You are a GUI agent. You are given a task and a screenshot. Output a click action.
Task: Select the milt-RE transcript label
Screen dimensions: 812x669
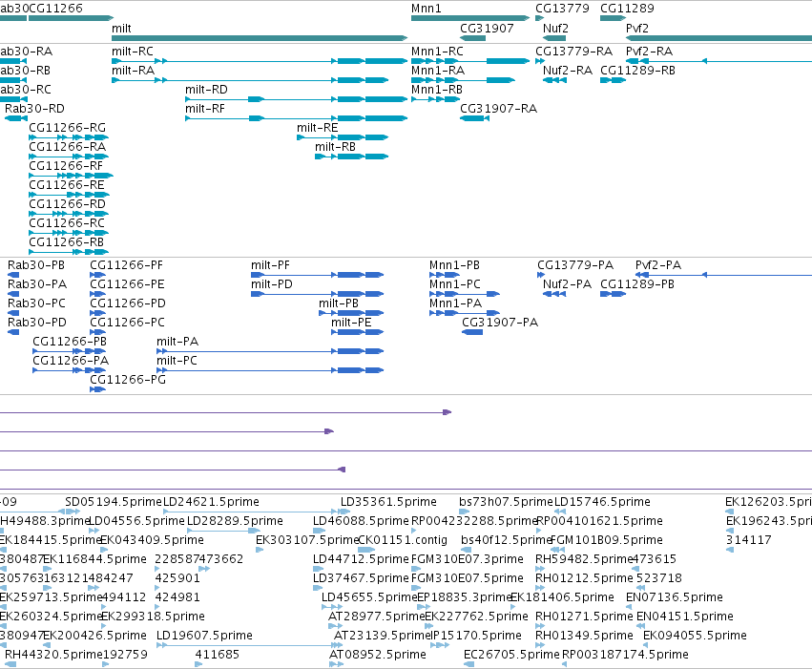pos(317,128)
